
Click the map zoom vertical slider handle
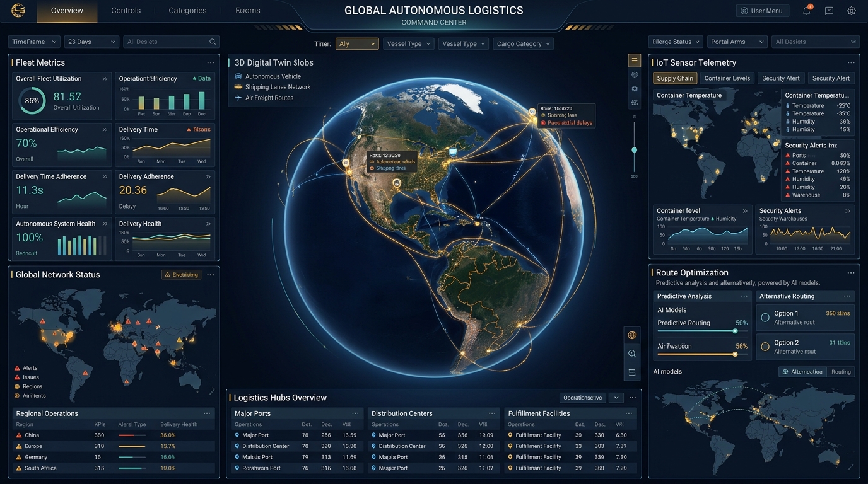tap(634, 150)
